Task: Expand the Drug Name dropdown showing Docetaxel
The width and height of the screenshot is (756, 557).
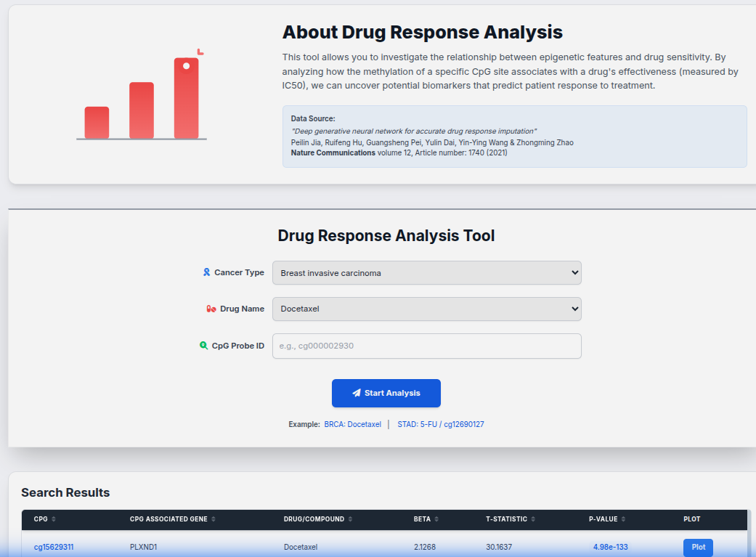Action: [426, 309]
